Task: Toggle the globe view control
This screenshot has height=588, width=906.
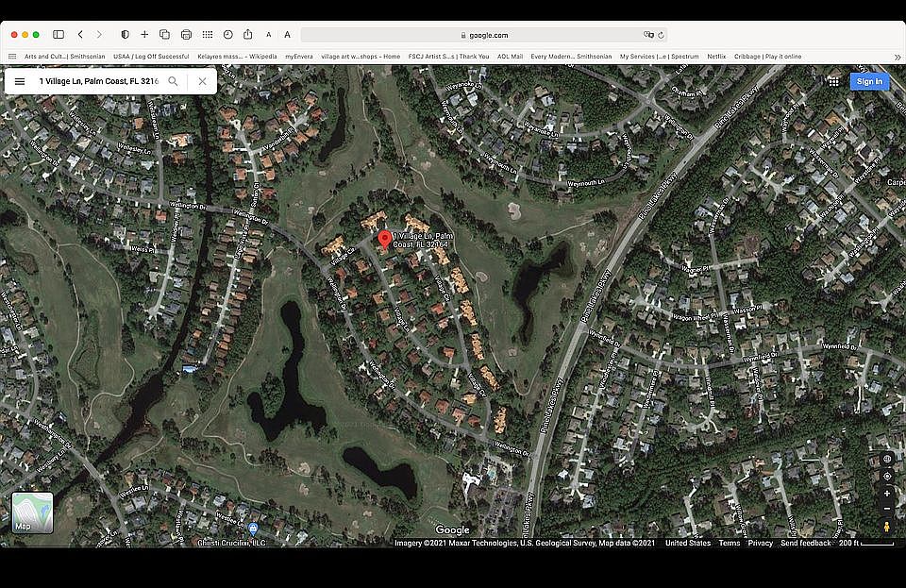Action: tap(887, 460)
